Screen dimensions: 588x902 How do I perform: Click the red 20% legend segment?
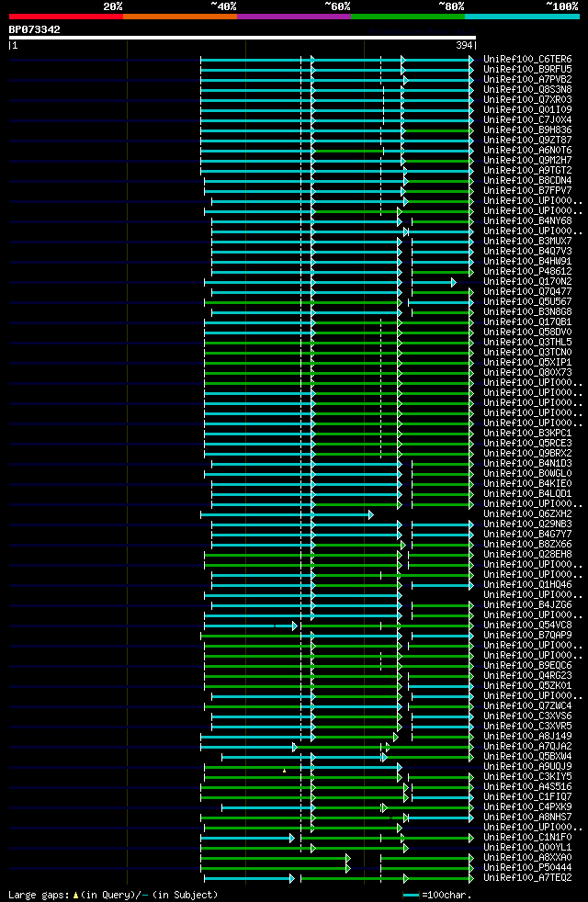tap(66, 17)
